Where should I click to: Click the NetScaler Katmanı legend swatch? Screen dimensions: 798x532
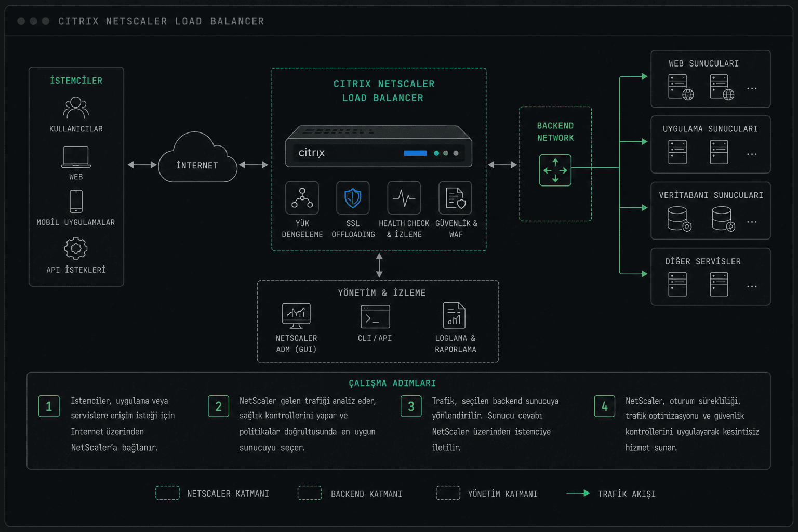167,493
